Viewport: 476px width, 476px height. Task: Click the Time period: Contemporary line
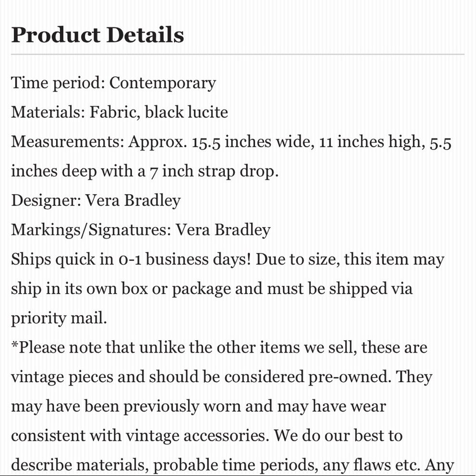114,83
